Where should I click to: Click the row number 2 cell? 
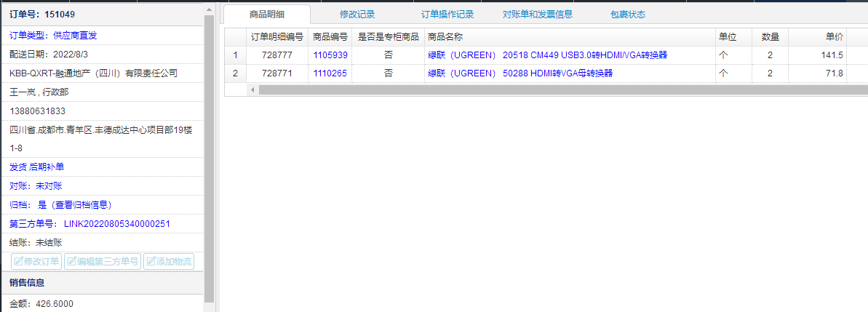[235, 73]
